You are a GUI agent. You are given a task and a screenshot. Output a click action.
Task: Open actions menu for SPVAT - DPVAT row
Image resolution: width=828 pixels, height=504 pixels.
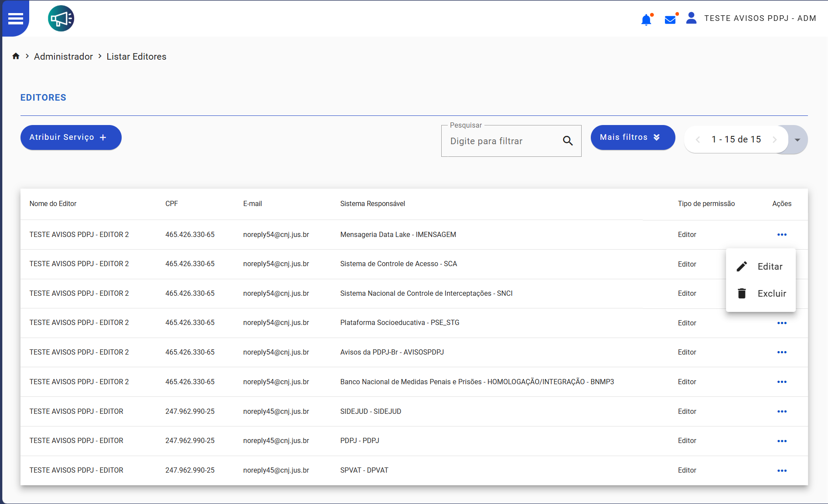(x=782, y=470)
